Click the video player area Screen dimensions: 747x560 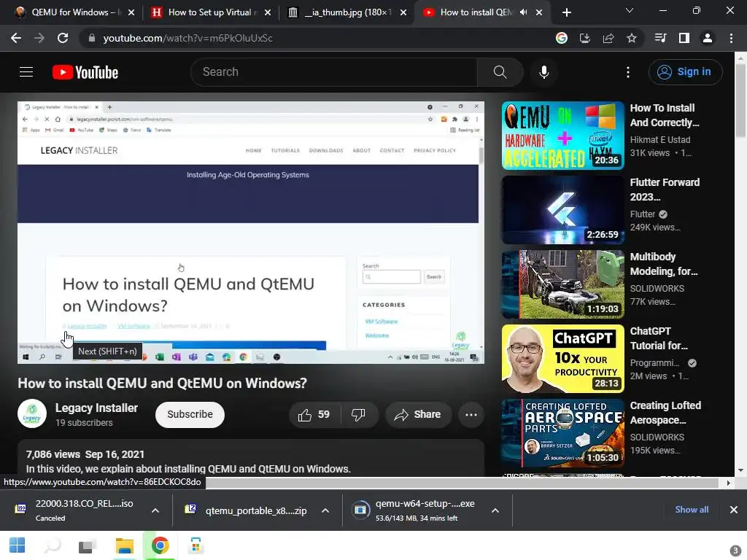pos(251,233)
